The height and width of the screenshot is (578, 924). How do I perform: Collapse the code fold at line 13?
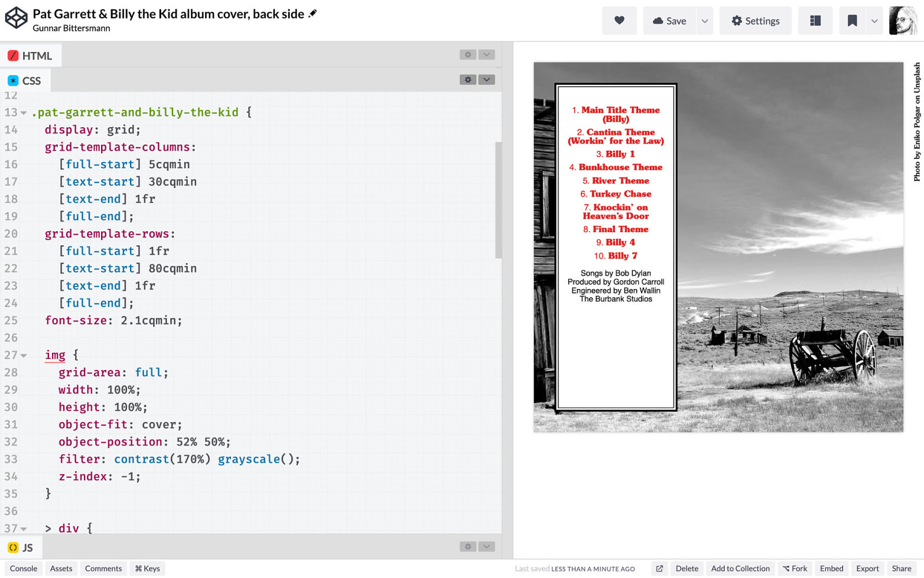[24, 113]
